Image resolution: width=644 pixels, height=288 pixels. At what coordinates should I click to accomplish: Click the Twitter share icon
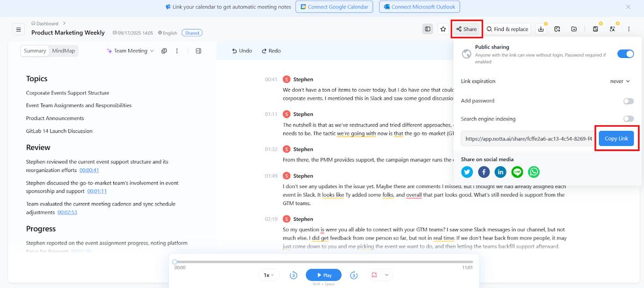[x=467, y=172]
